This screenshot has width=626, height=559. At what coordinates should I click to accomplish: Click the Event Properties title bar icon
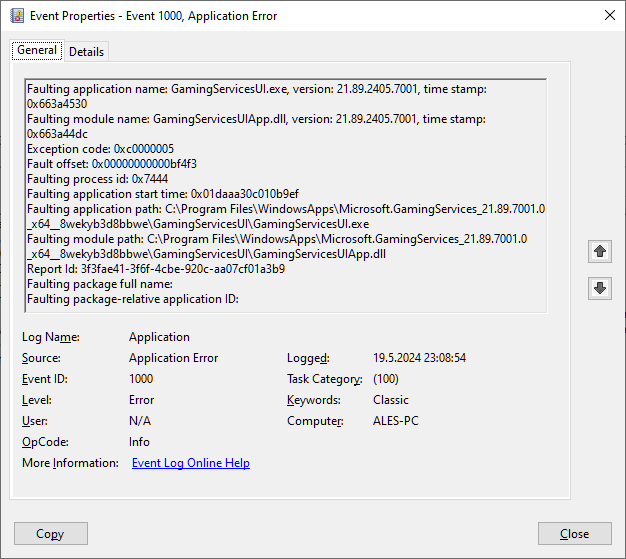click(x=17, y=16)
